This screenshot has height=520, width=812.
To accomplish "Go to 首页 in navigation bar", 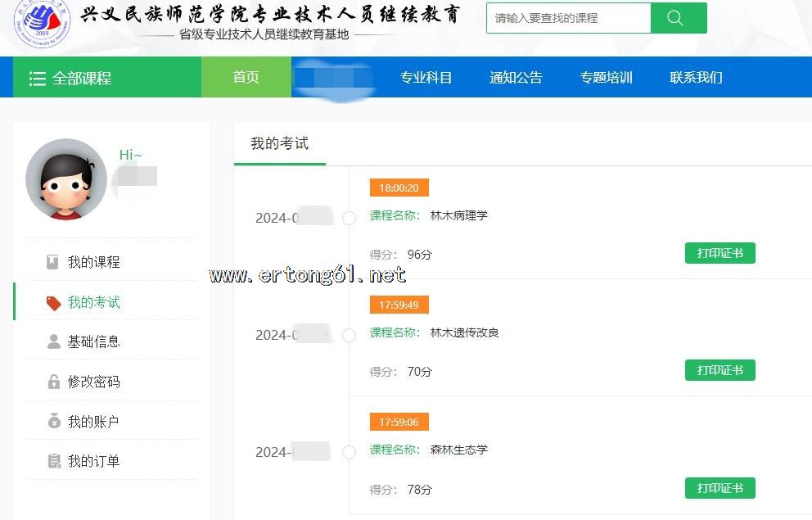I will click(246, 77).
